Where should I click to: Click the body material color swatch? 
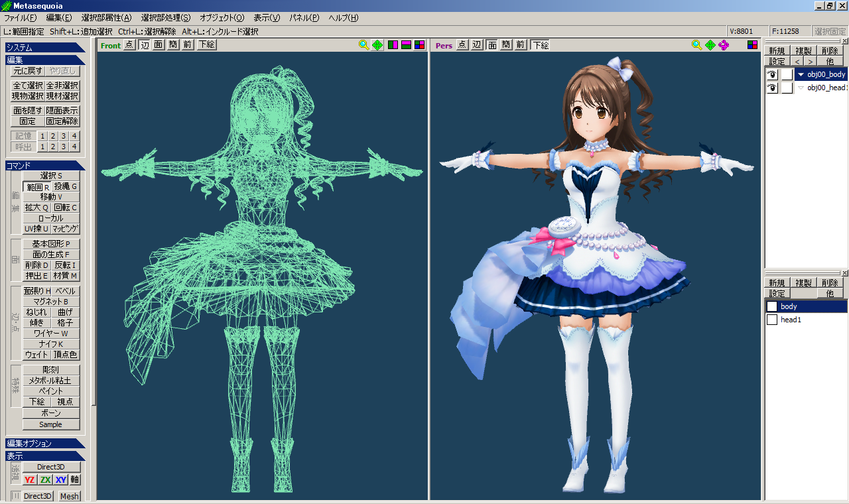tap(772, 306)
